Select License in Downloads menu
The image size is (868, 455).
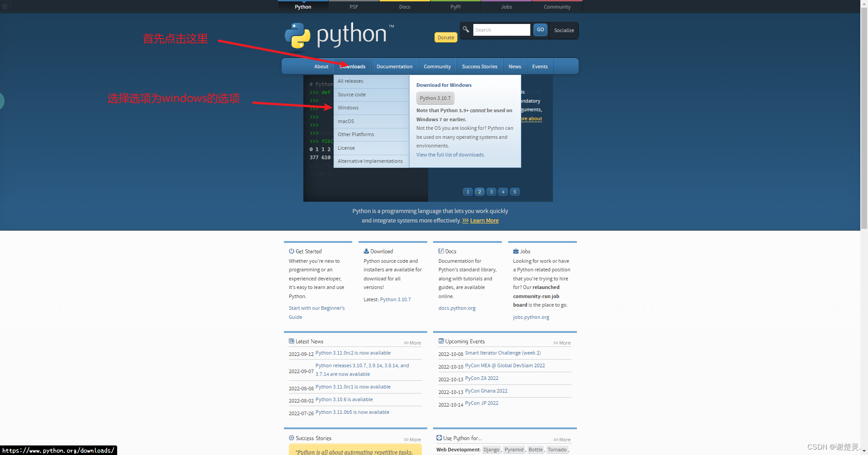point(371,148)
